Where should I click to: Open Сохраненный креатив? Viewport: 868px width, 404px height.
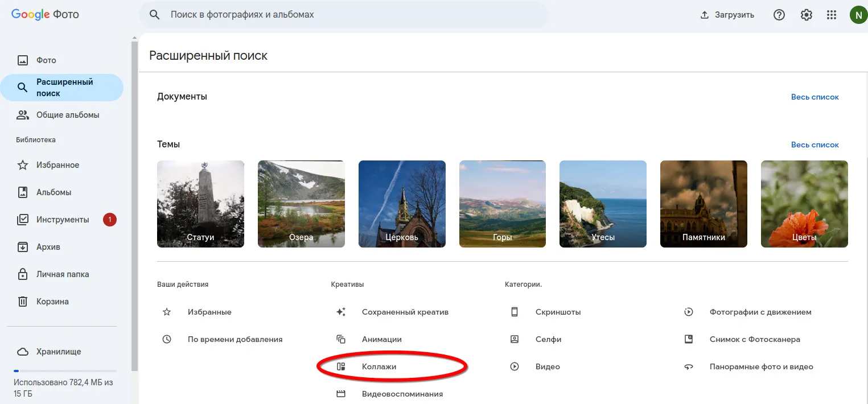[x=342, y=311]
